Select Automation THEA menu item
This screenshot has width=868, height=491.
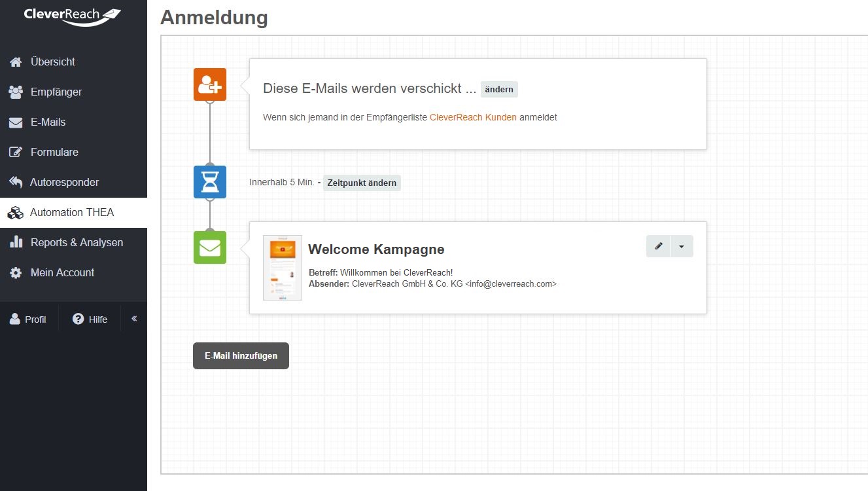tap(73, 213)
